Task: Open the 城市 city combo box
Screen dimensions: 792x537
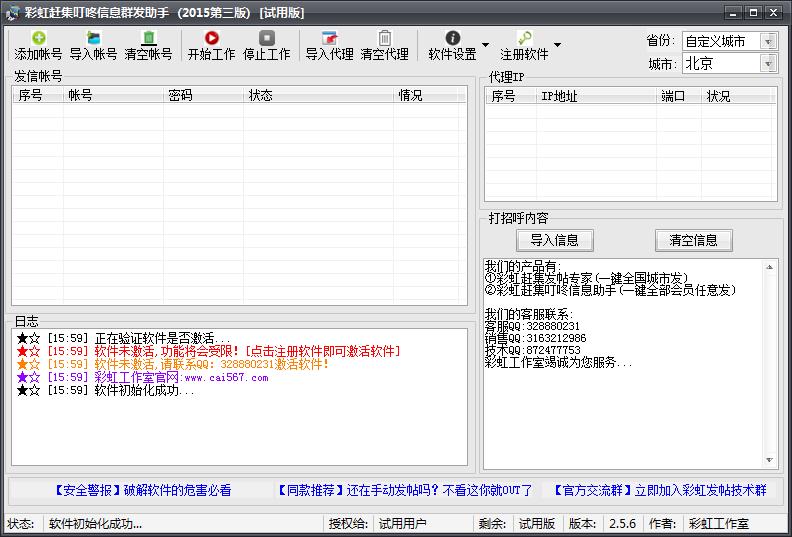Action: click(730, 63)
